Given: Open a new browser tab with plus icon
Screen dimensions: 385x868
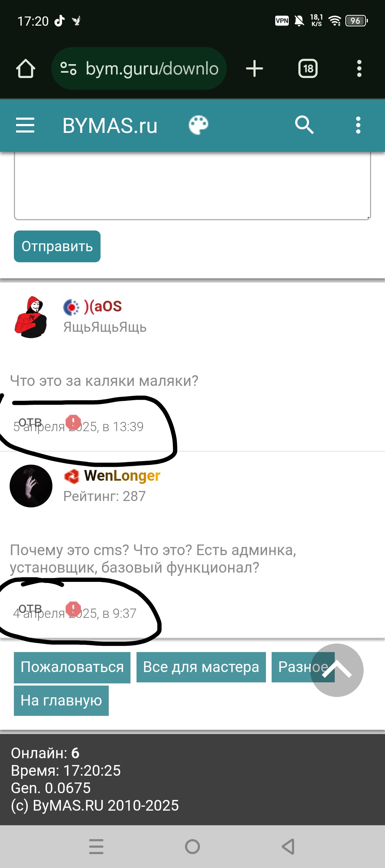Looking at the screenshot, I should point(255,68).
